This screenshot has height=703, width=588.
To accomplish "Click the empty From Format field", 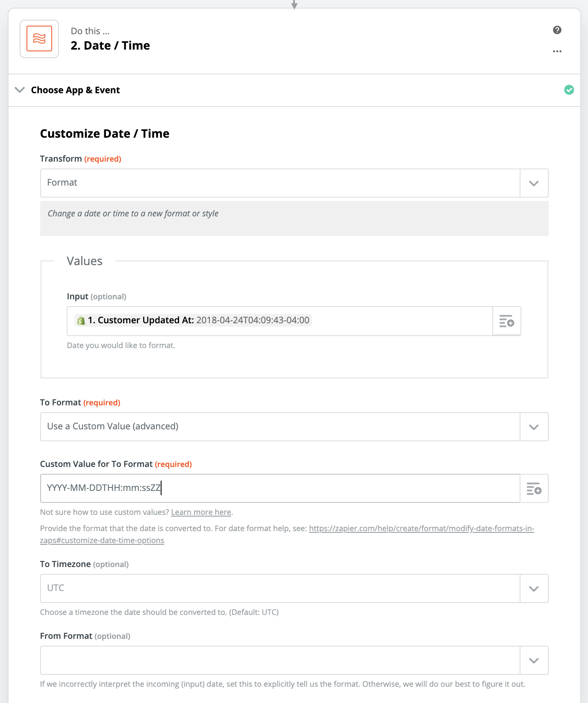I will (x=280, y=660).
